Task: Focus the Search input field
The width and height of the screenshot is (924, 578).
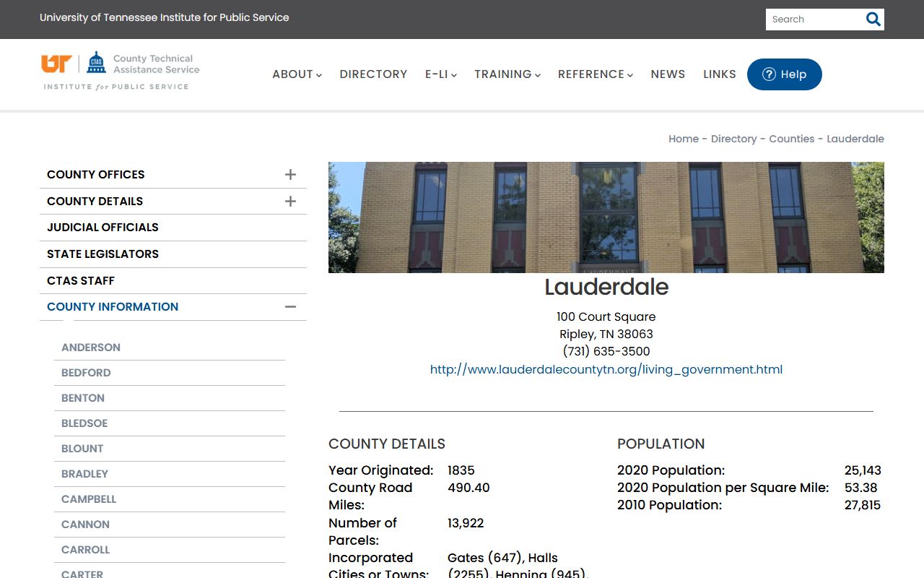Action: click(x=814, y=20)
